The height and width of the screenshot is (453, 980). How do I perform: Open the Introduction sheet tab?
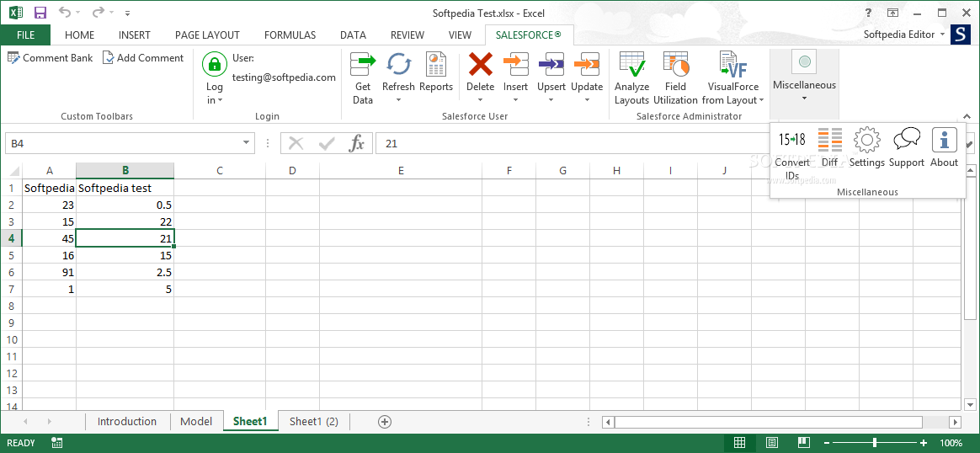[x=127, y=422]
